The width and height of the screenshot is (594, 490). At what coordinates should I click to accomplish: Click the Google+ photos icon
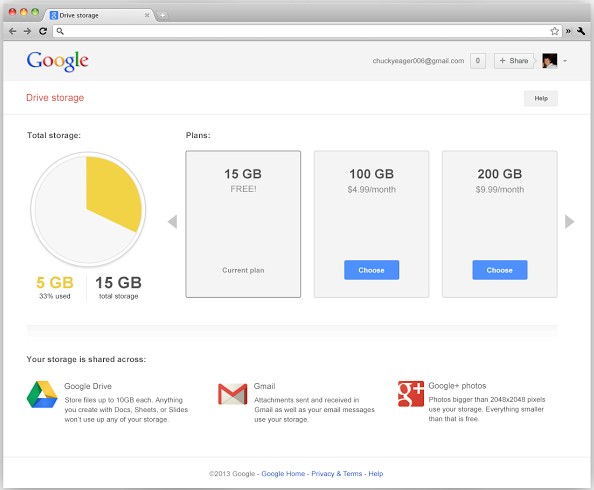click(x=411, y=394)
